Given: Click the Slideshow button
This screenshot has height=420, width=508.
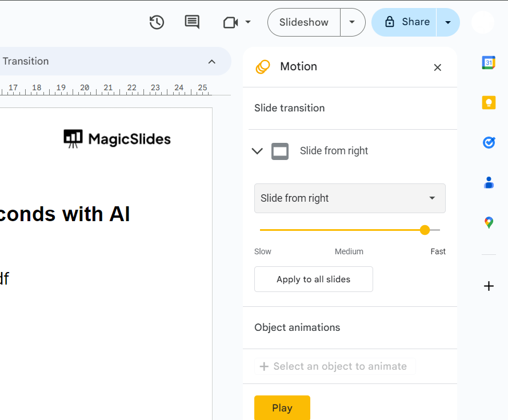Looking at the screenshot, I should click(x=304, y=22).
